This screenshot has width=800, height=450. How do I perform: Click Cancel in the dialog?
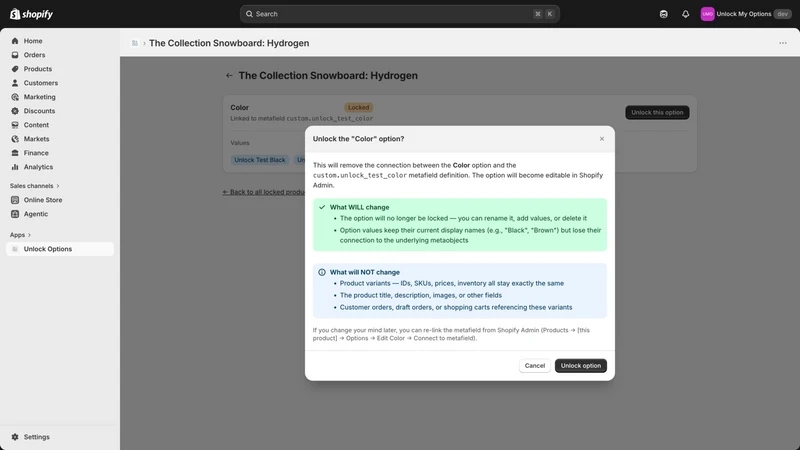[535, 366]
